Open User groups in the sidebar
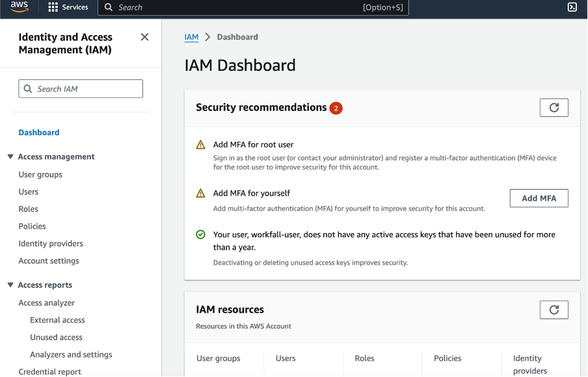The image size is (588, 377). (x=40, y=175)
